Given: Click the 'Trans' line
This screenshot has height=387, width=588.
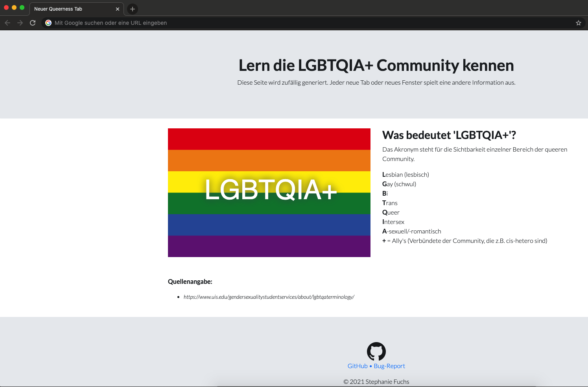Looking at the screenshot, I should click(x=390, y=203).
